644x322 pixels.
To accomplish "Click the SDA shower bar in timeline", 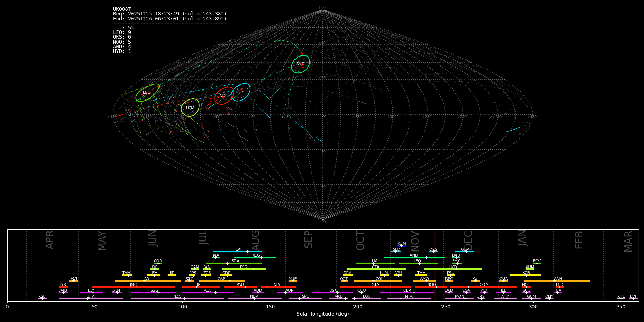I will 234,263.
